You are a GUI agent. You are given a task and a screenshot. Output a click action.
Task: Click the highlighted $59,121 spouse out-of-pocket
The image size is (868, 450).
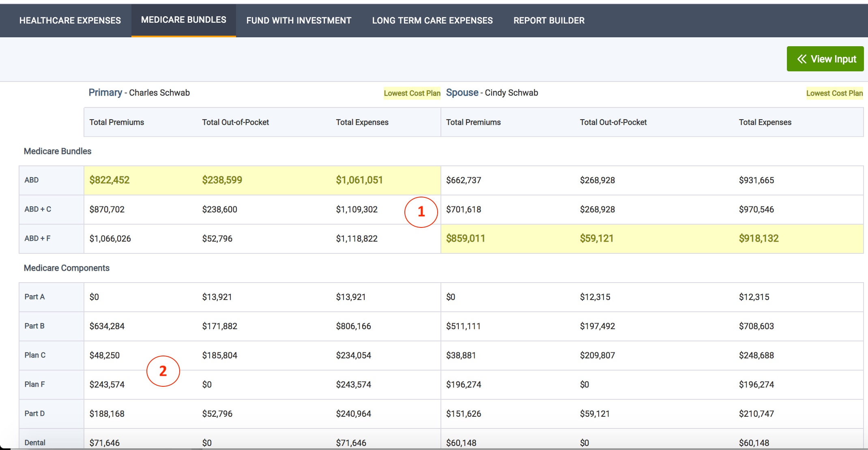point(597,238)
